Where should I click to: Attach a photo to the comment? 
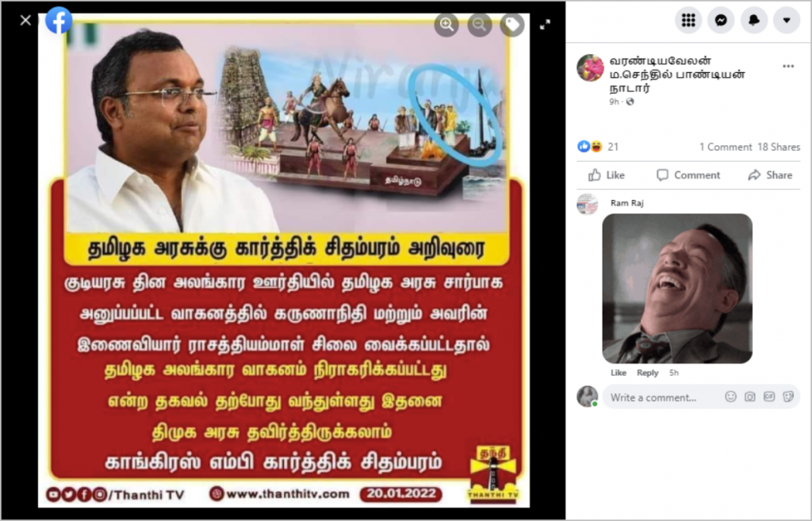coord(749,396)
